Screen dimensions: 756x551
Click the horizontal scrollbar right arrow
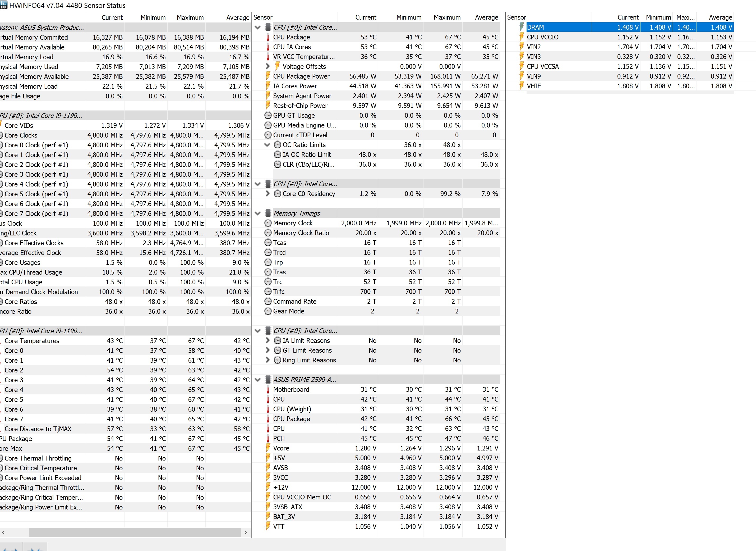pyautogui.click(x=246, y=532)
